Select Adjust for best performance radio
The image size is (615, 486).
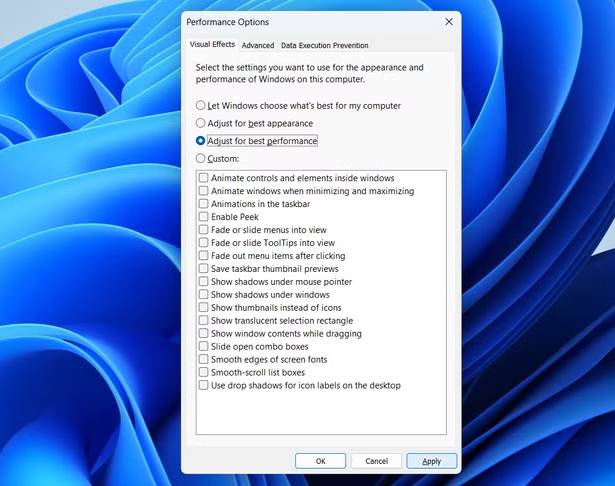click(200, 141)
